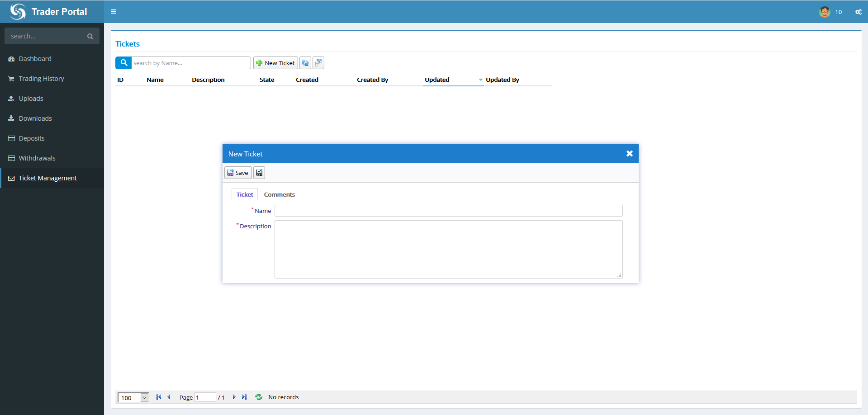
Task: Click the refresh icon next to New Ticket
Action: click(305, 63)
